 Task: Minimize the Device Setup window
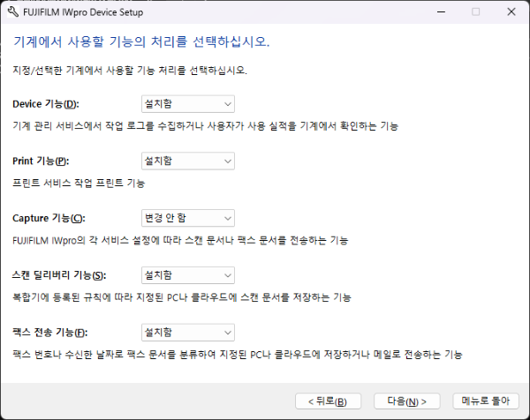(x=441, y=12)
